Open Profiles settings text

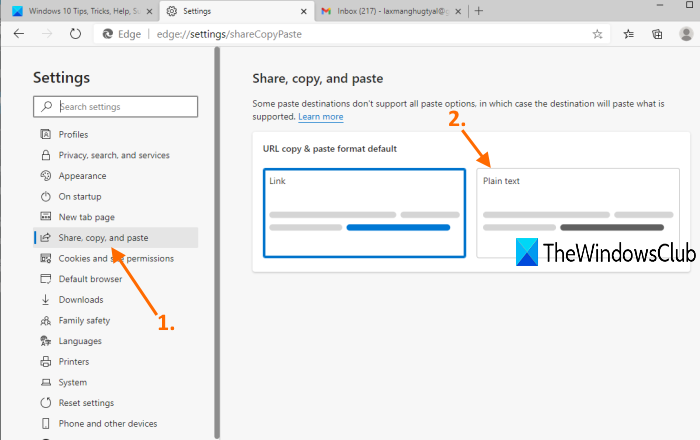click(x=73, y=134)
